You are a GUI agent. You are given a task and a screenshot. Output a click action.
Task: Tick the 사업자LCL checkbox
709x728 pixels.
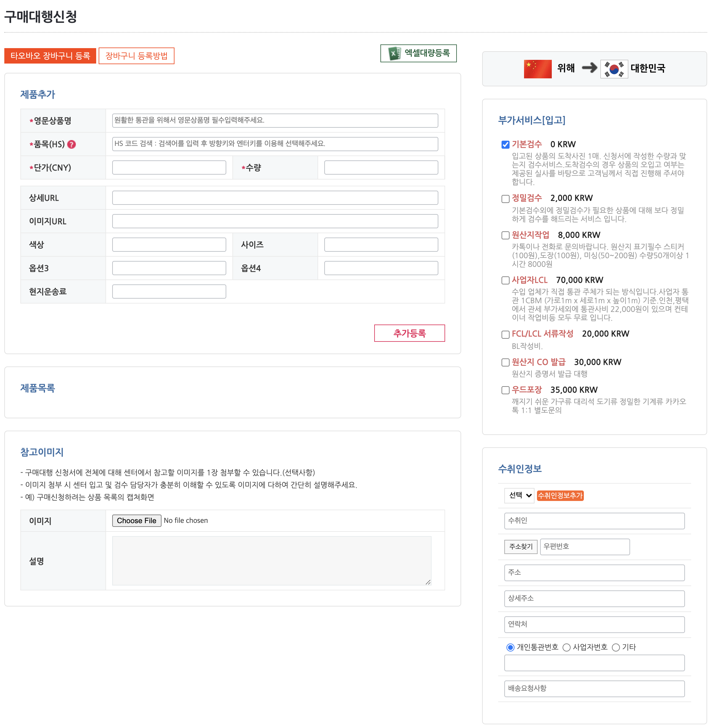click(505, 280)
